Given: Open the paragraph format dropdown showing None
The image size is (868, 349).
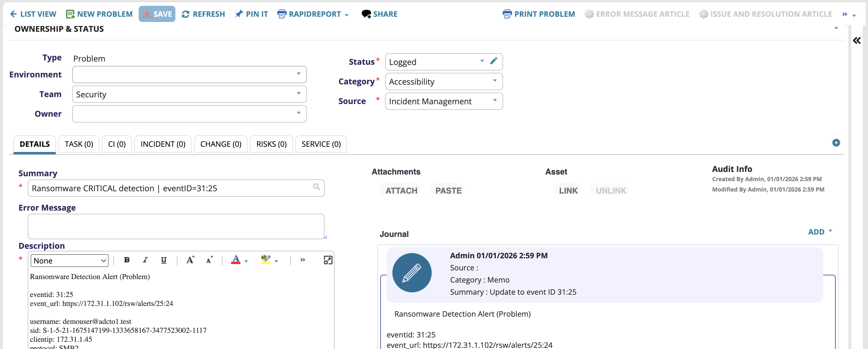Looking at the screenshot, I should coord(70,261).
